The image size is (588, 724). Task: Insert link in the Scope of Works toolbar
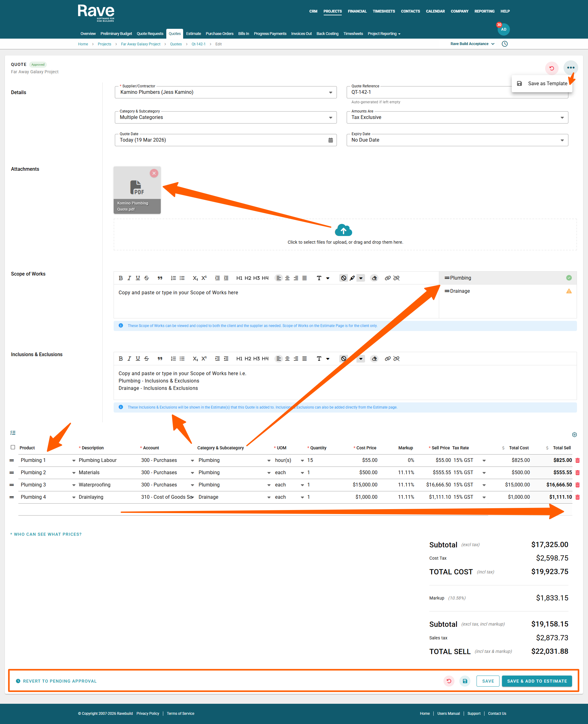(387, 278)
